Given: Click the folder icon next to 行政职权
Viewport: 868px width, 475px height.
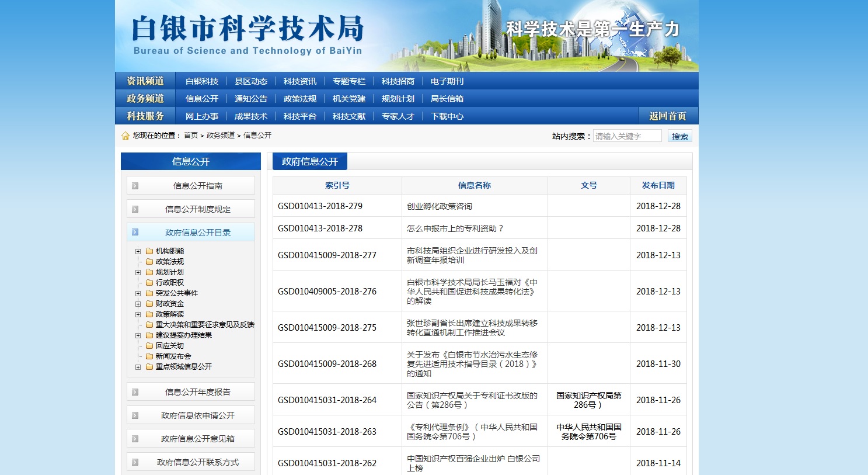Looking at the screenshot, I should click(149, 283).
